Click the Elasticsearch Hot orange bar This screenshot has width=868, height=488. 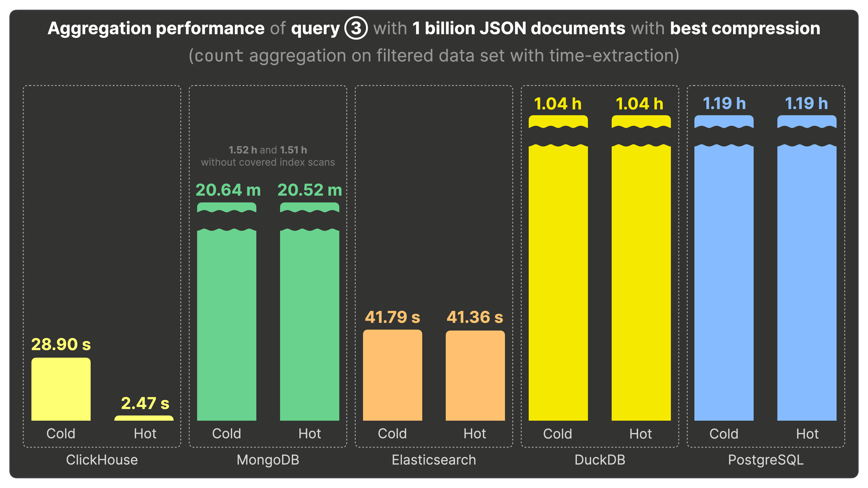tap(475, 375)
